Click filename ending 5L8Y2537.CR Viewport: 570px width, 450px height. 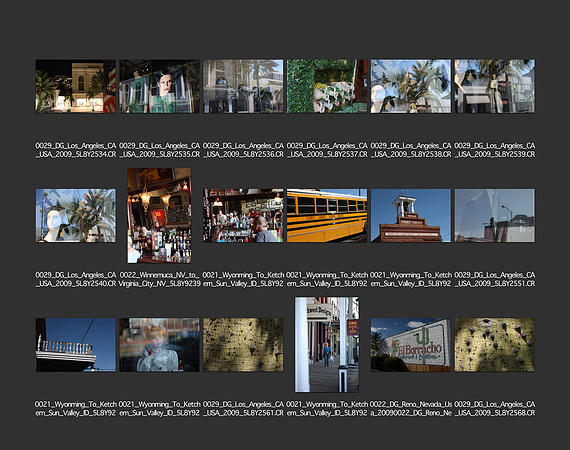pyautogui.click(x=327, y=150)
